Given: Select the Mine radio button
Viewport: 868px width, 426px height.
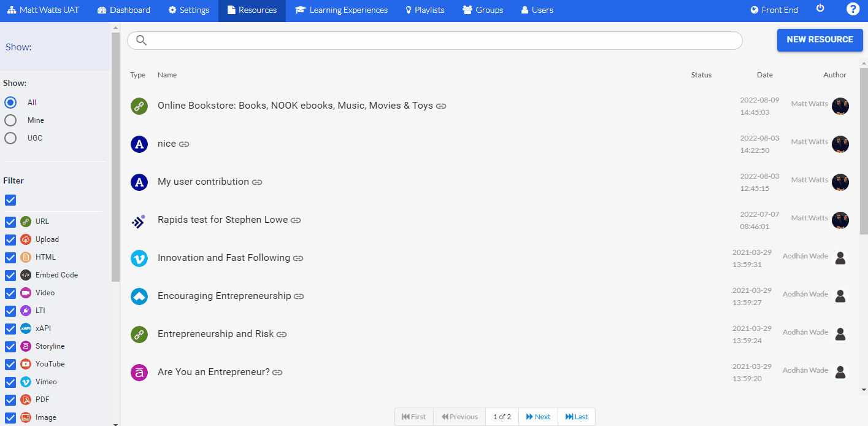Looking at the screenshot, I should point(10,120).
